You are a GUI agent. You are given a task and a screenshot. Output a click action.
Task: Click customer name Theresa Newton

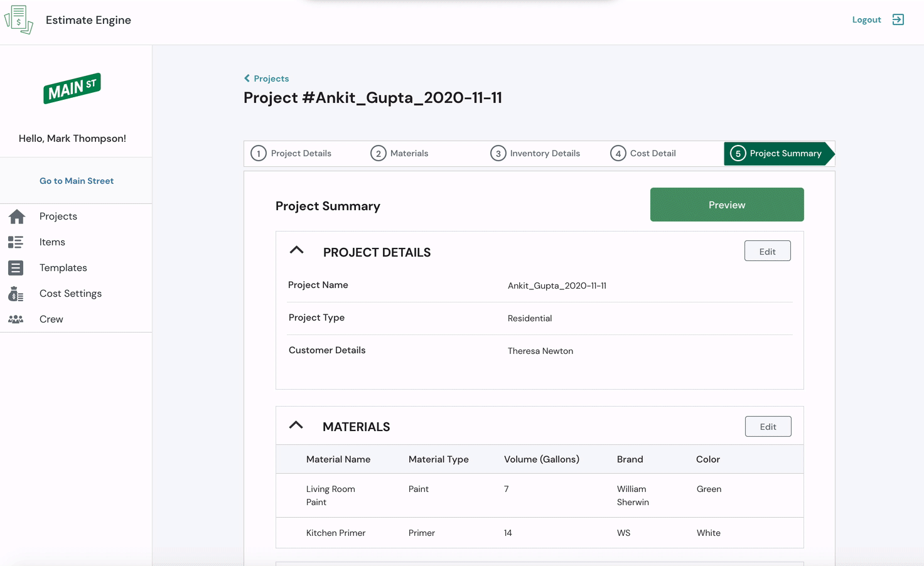tap(540, 351)
